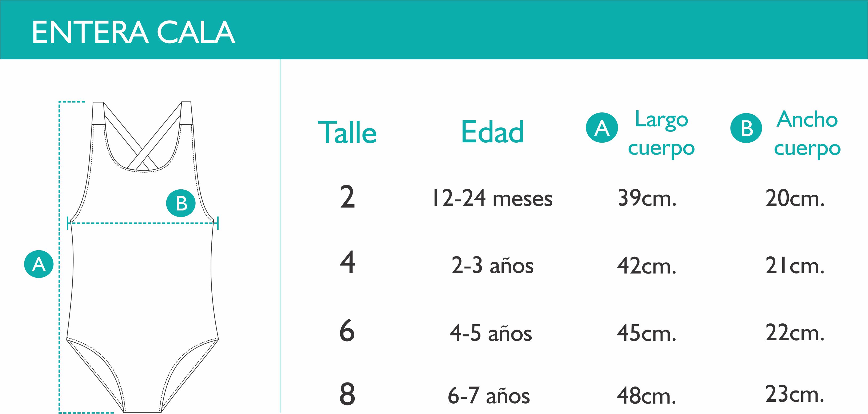This screenshot has width=868, height=414.
Task: Click the B circle beside Ancho cuerpo
Action: click(746, 128)
